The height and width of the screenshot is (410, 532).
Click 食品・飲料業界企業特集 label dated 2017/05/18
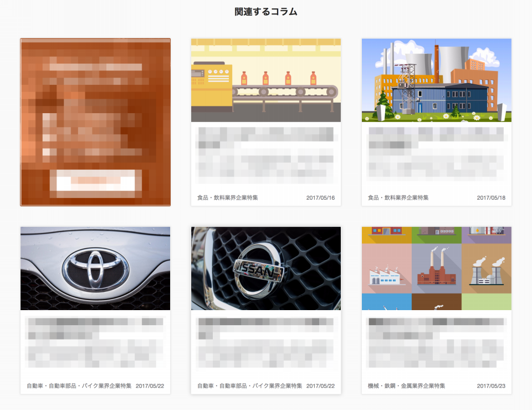(x=398, y=198)
